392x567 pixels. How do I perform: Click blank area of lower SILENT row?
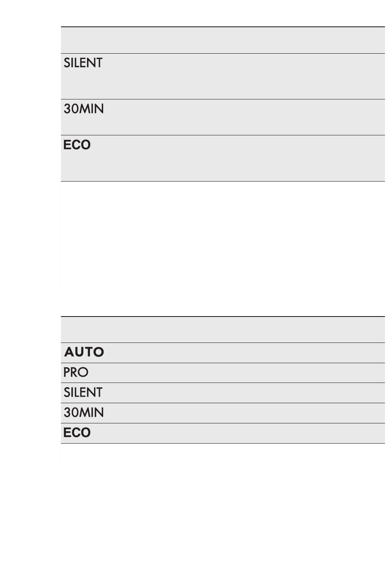coord(244,393)
